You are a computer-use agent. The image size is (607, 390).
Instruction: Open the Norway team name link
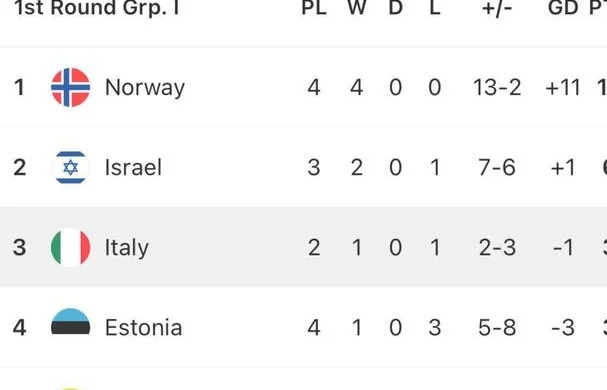tap(145, 88)
